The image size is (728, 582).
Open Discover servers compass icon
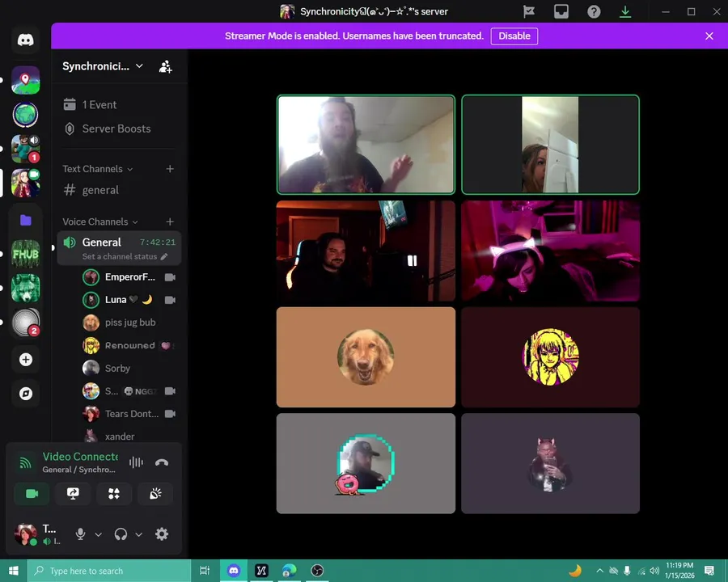26,394
